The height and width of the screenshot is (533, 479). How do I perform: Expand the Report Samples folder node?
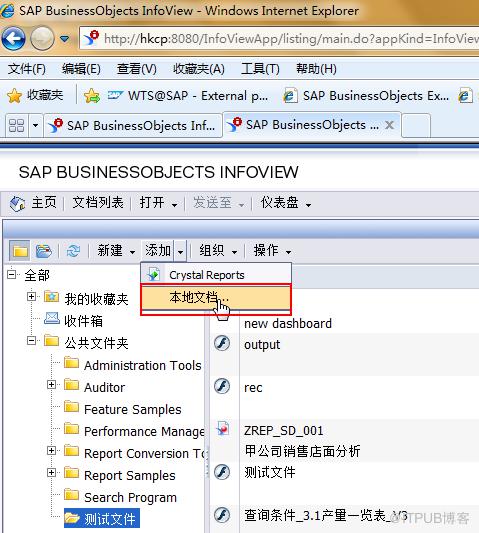pos(51,472)
